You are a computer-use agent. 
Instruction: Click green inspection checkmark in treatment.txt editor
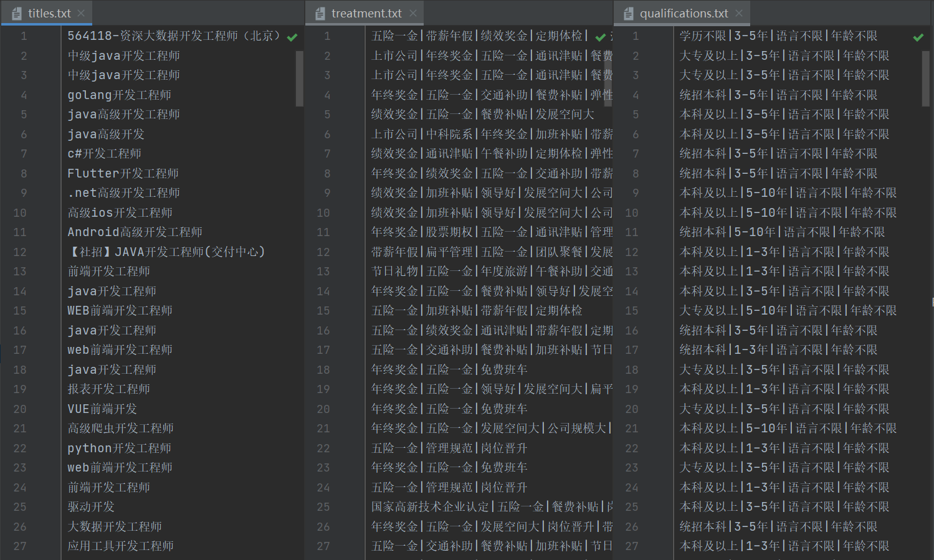click(x=601, y=37)
